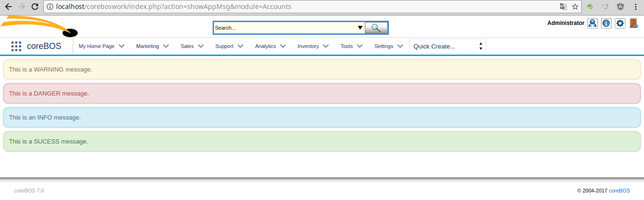
Task: Expand search box dropdown arrow
Action: [x=360, y=28]
